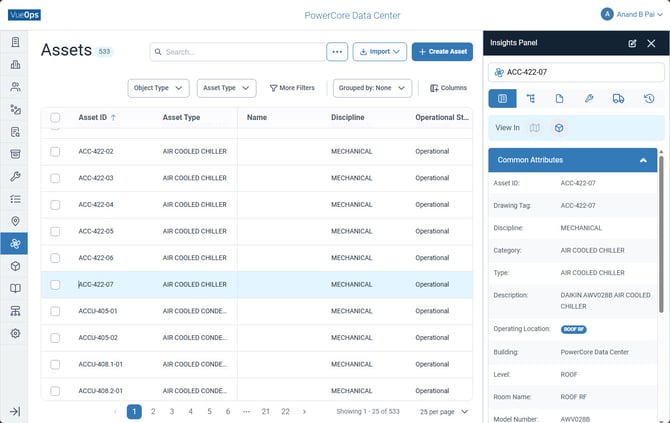Collapse the Common Attributes section
Image resolution: width=670 pixels, height=423 pixels.
tap(643, 160)
